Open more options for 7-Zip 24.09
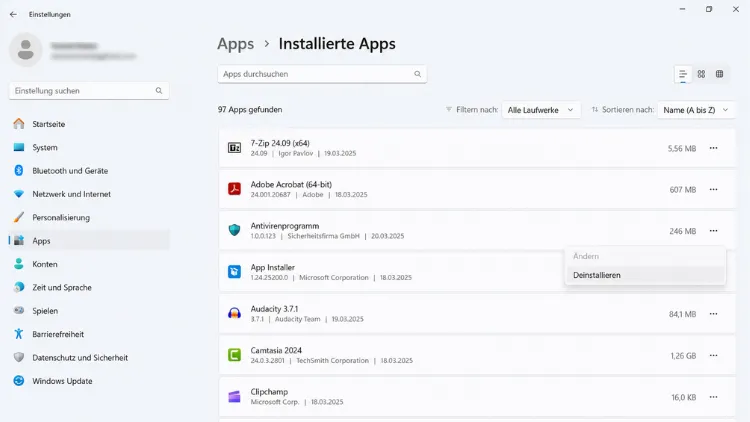The width and height of the screenshot is (750, 422). (x=714, y=148)
